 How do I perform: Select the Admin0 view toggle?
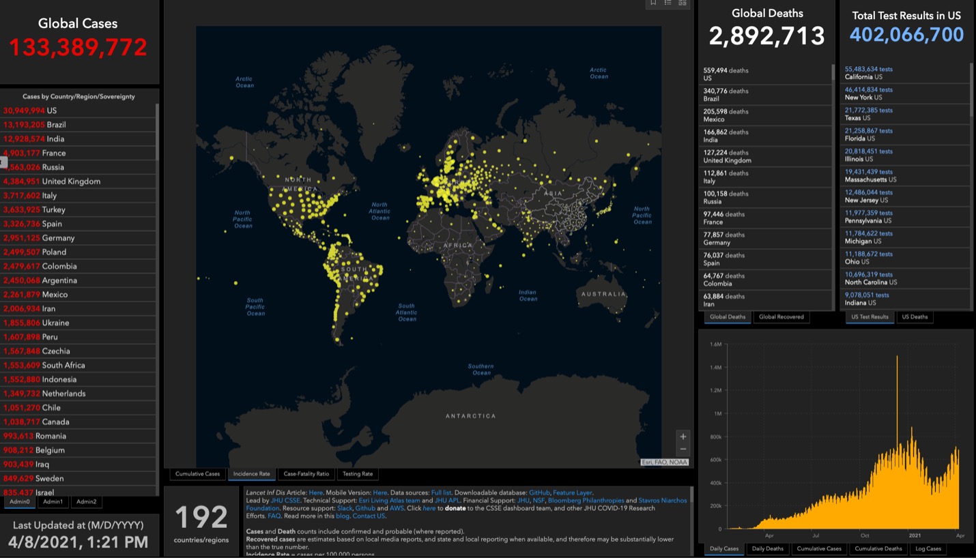(x=21, y=501)
